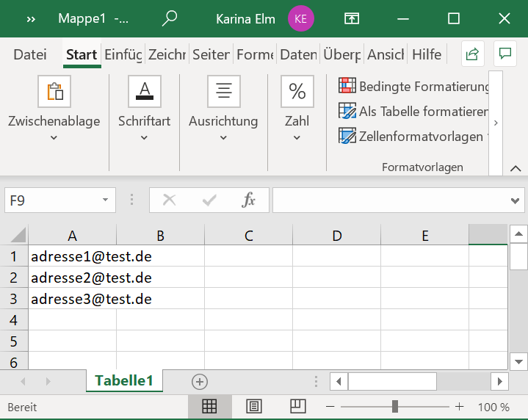Image resolution: width=528 pixels, height=420 pixels.
Task: Select the Tabelle1 sheet tab
Action: (124, 380)
